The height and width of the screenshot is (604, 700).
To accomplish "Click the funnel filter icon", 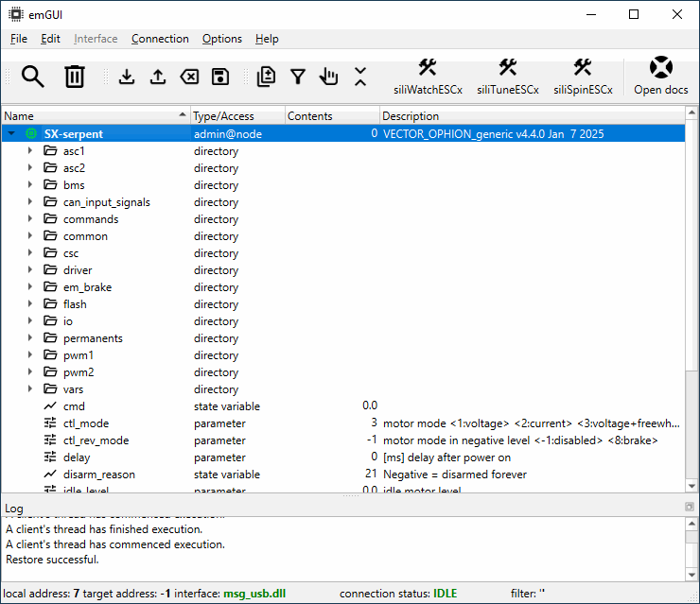I will pyautogui.click(x=298, y=77).
